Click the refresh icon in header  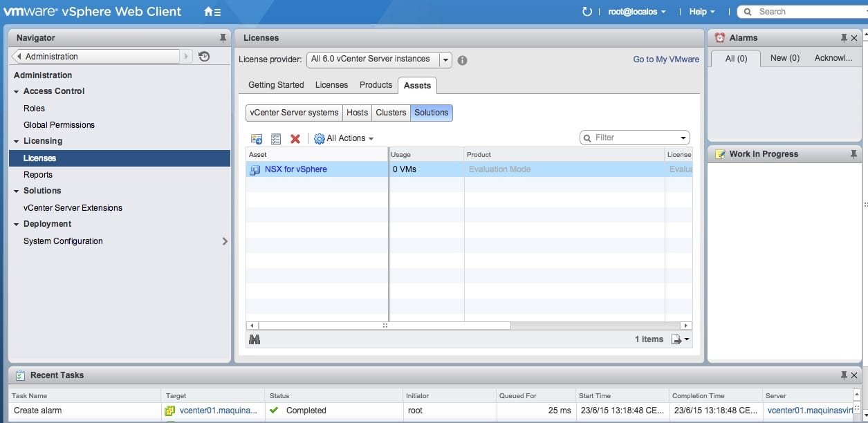[587, 12]
